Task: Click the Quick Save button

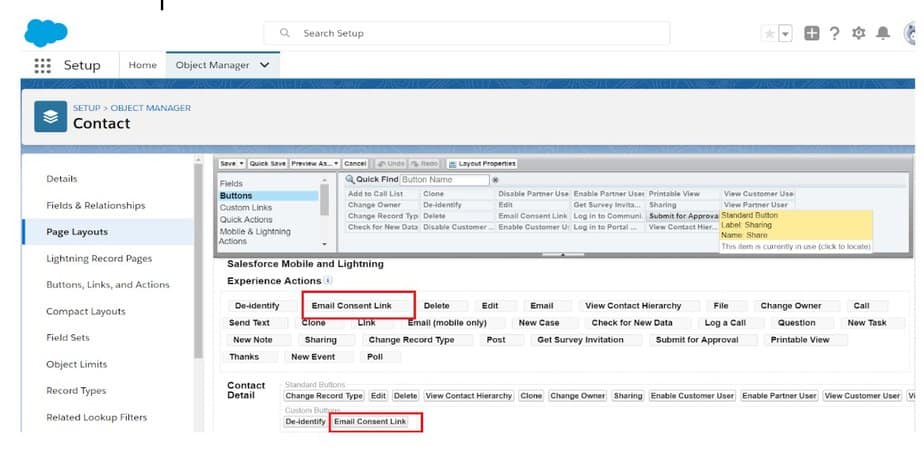Action: pos(267,163)
